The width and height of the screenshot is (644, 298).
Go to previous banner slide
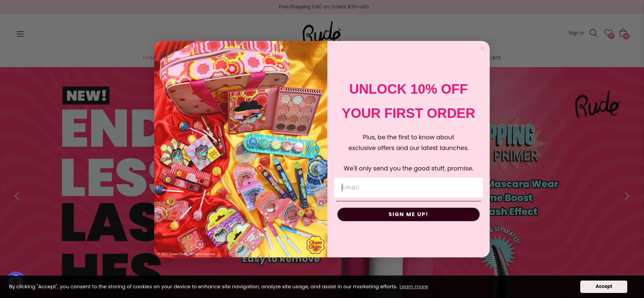click(x=17, y=196)
